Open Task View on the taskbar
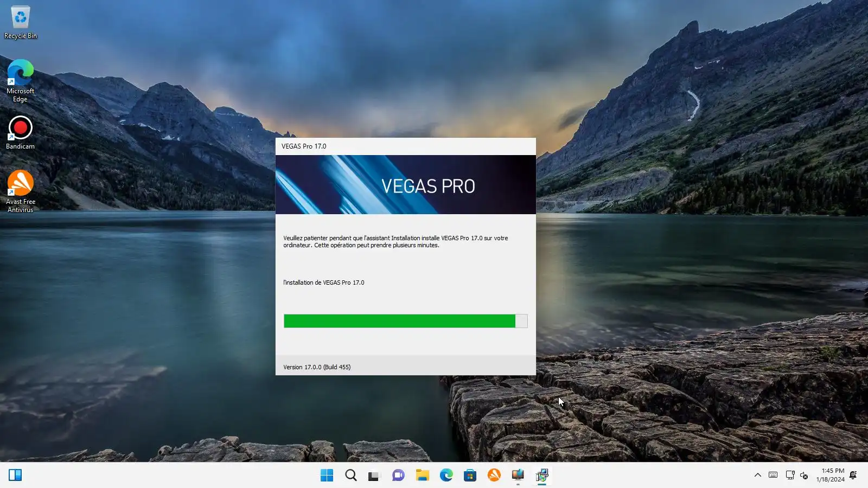 pyautogui.click(x=375, y=476)
